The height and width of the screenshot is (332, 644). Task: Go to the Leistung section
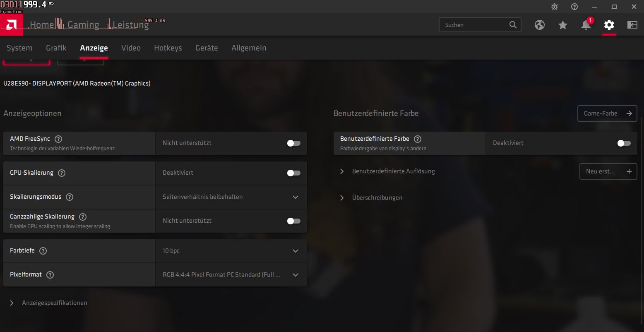(x=131, y=25)
